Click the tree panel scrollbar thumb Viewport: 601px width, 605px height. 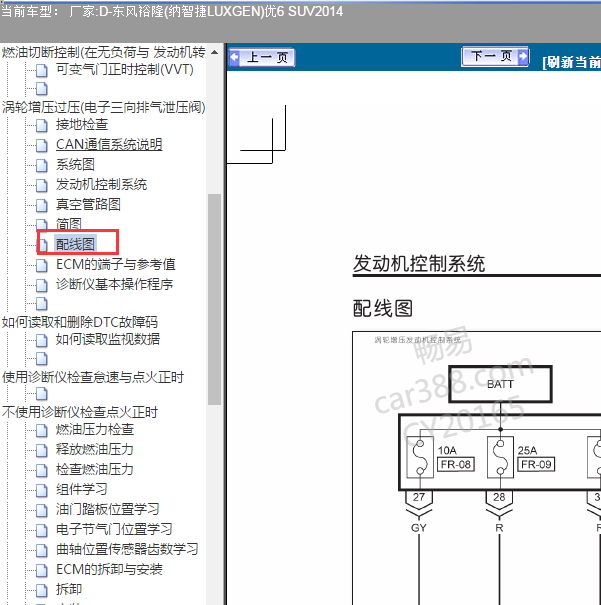pos(214,299)
